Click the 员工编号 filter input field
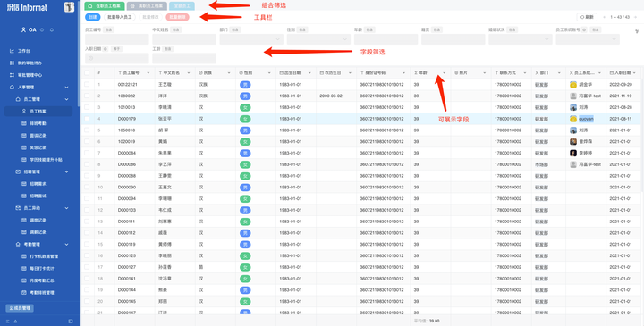The image size is (644, 326). tap(116, 39)
